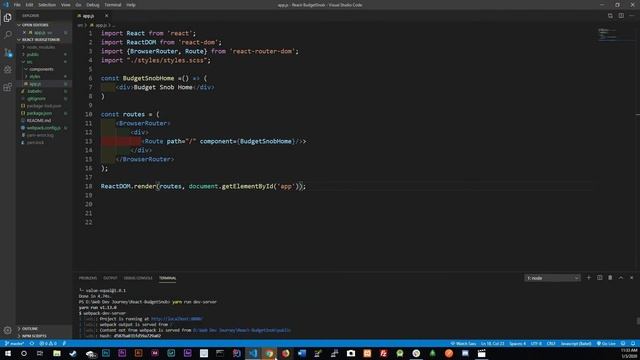Split the terminal panel
Screen dimensions: 640x360
(x=600, y=278)
